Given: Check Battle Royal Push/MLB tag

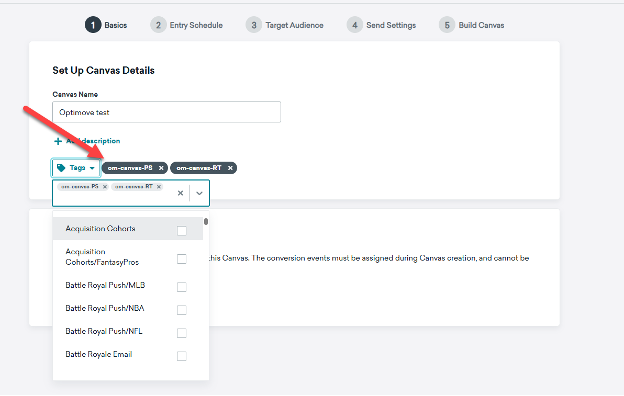Looking at the screenshot, I should point(182,287).
